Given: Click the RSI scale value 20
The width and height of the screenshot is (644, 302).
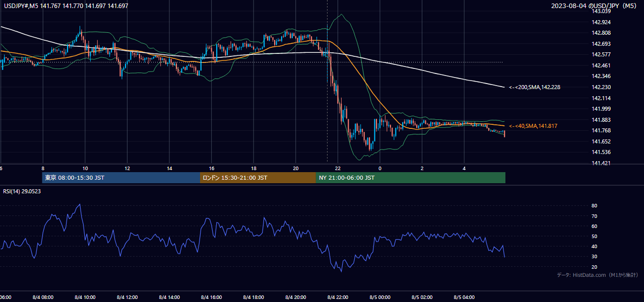Looking at the screenshot, I should click(x=595, y=267).
